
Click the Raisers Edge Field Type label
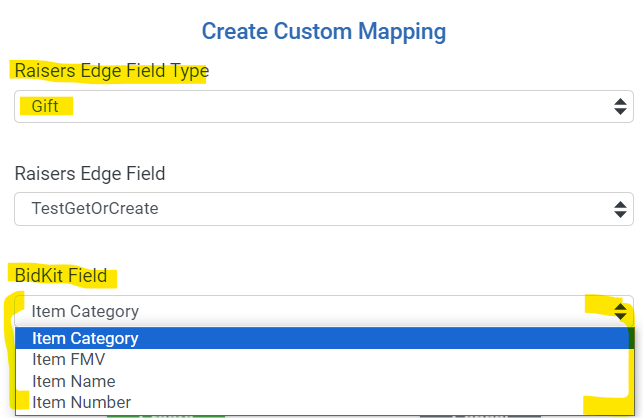(x=111, y=70)
